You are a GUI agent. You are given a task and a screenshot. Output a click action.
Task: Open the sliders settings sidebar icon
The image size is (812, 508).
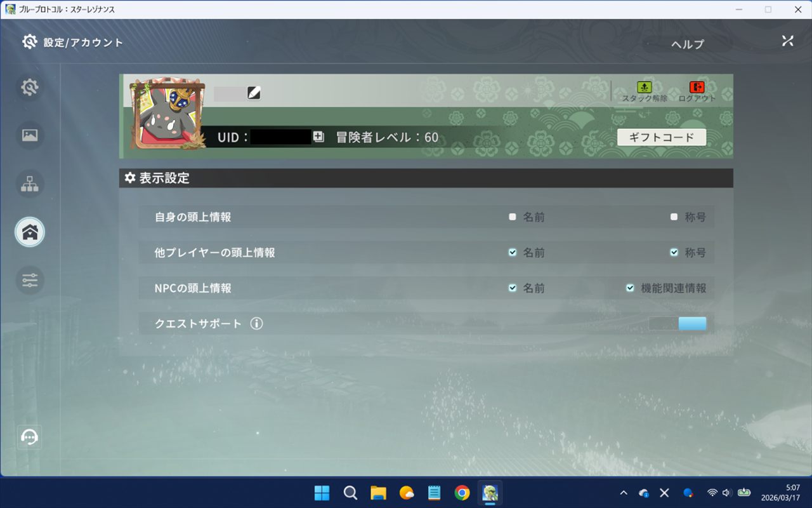30,280
